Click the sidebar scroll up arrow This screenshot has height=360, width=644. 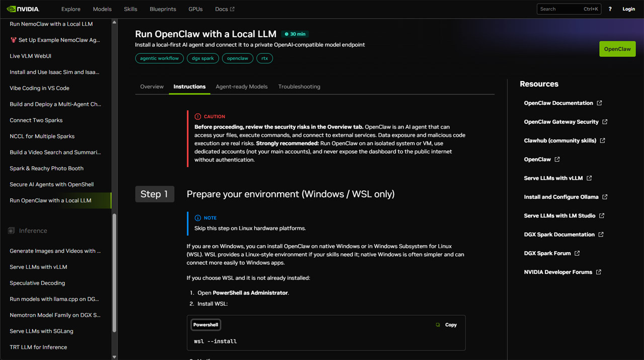tap(114, 22)
